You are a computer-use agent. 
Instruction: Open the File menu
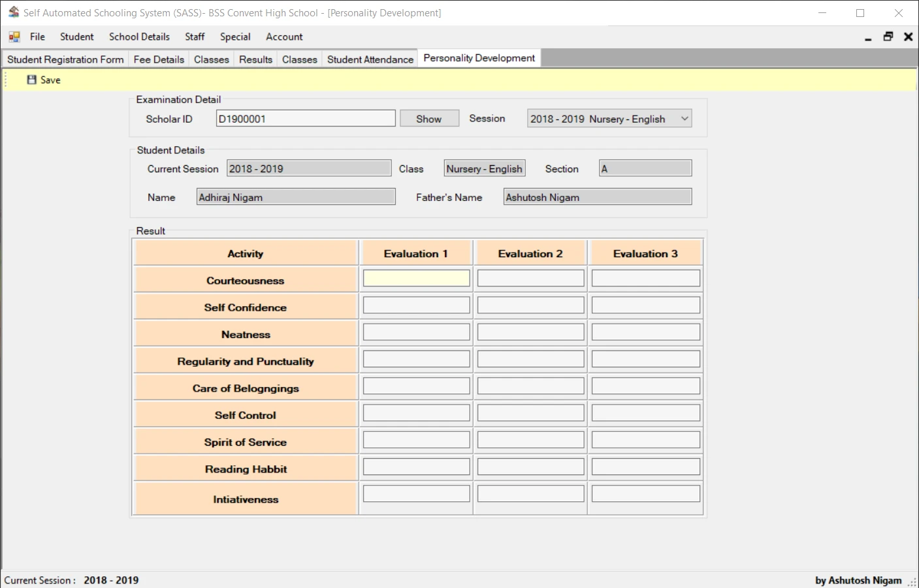tap(37, 37)
